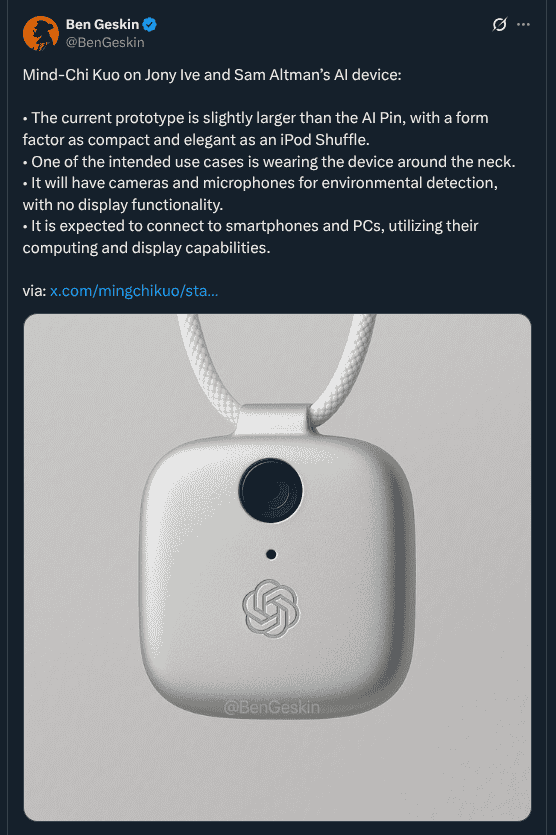Click the small microphone dot on the pendant
The width and height of the screenshot is (556, 835).
(x=271, y=554)
